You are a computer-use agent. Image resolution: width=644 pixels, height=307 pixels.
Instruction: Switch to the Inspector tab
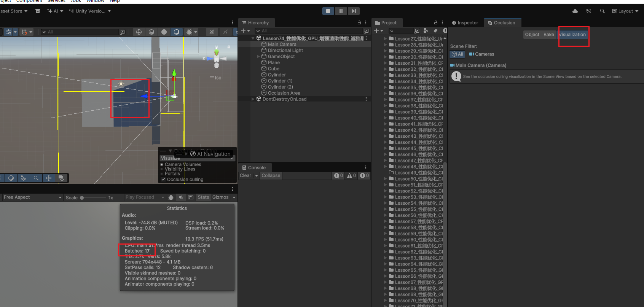pyautogui.click(x=465, y=23)
